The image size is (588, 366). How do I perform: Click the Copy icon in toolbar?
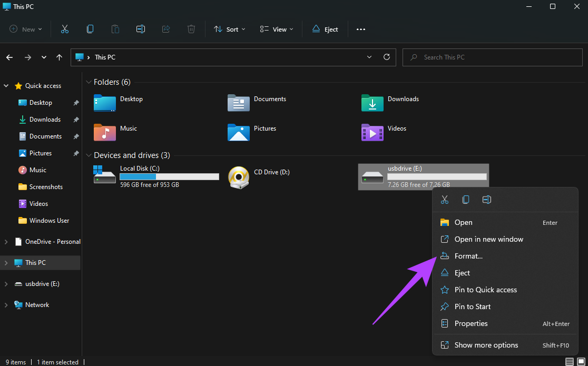(90, 29)
